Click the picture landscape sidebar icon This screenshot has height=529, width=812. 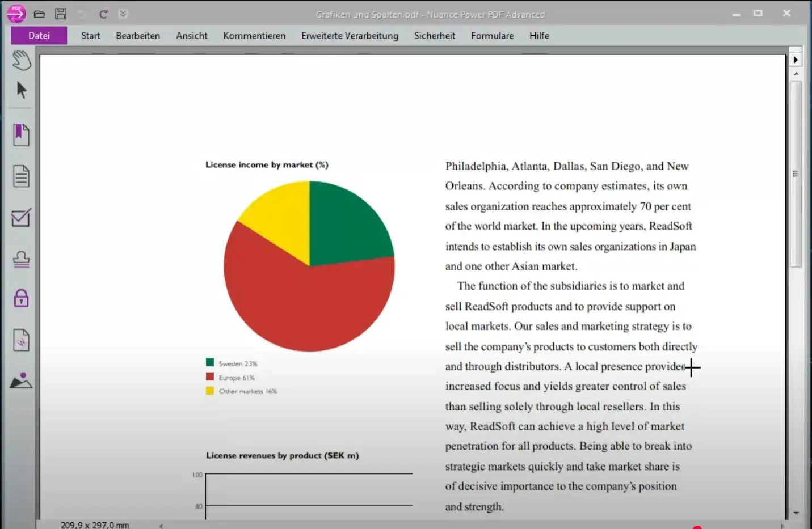click(22, 380)
